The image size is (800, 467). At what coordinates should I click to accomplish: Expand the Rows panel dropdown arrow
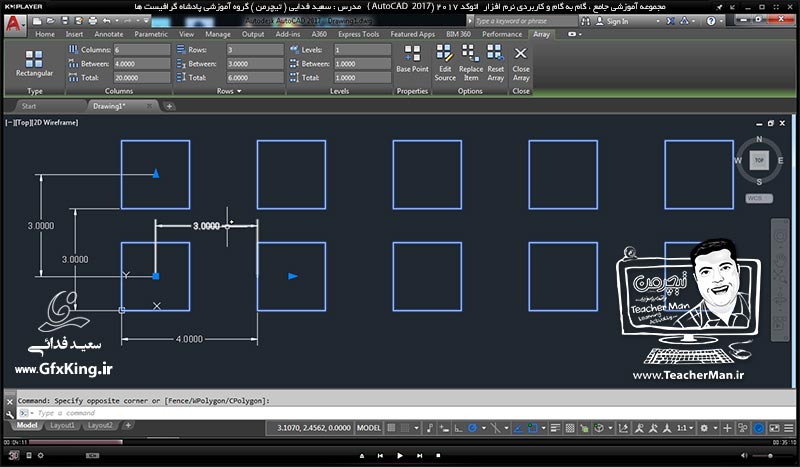[239, 91]
